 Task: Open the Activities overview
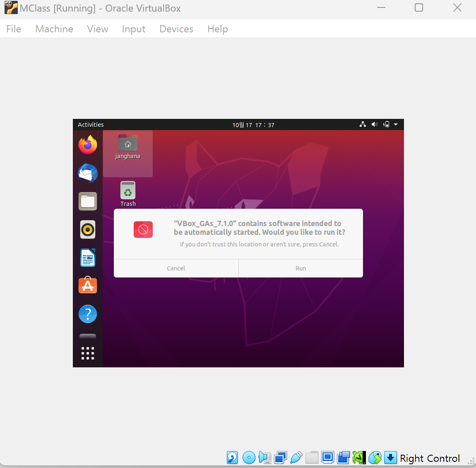point(91,125)
